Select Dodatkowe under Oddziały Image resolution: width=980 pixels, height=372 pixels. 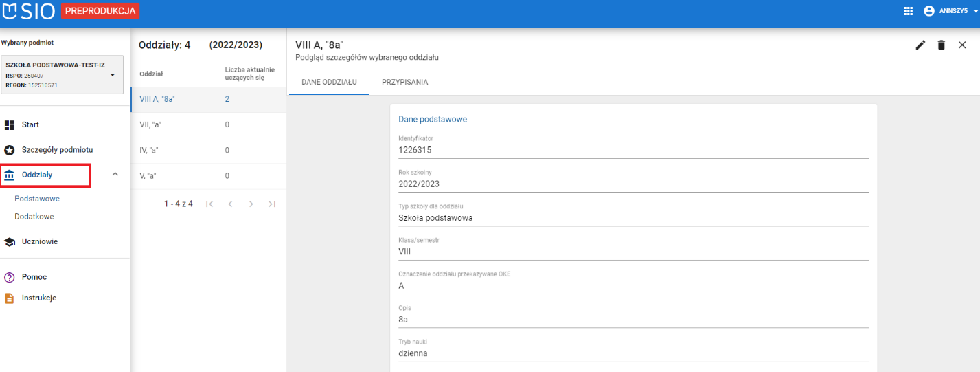coord(34,217)
